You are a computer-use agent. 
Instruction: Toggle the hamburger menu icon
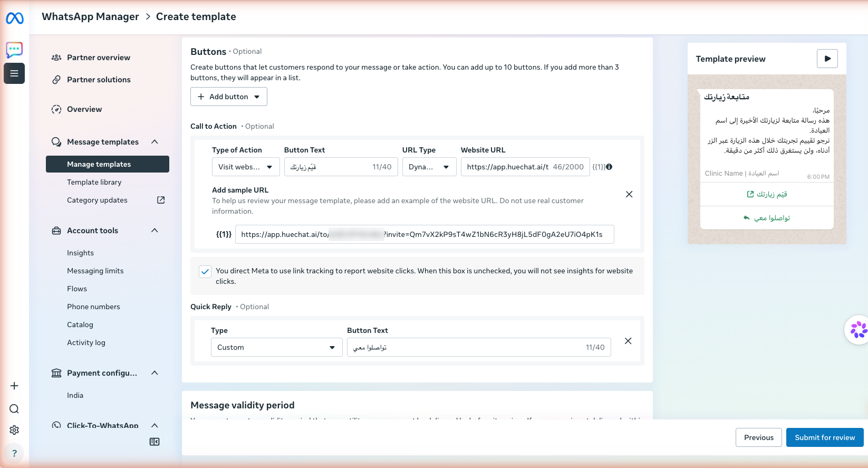pyautogui.click(x=14, y=73)
